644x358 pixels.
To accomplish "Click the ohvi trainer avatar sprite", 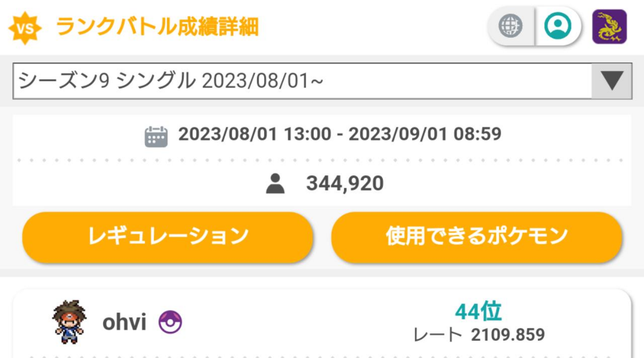I will (69, 322).
